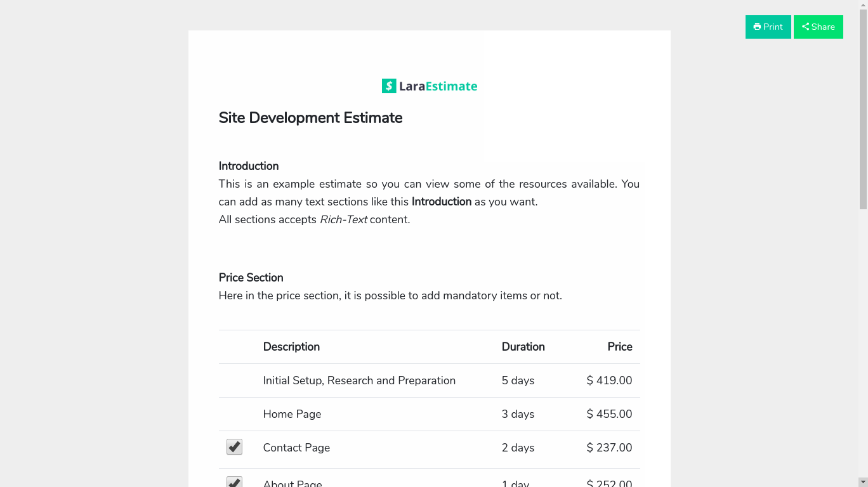Open the Share options
The width and height of the screenshot is (868, 487).
819,27
